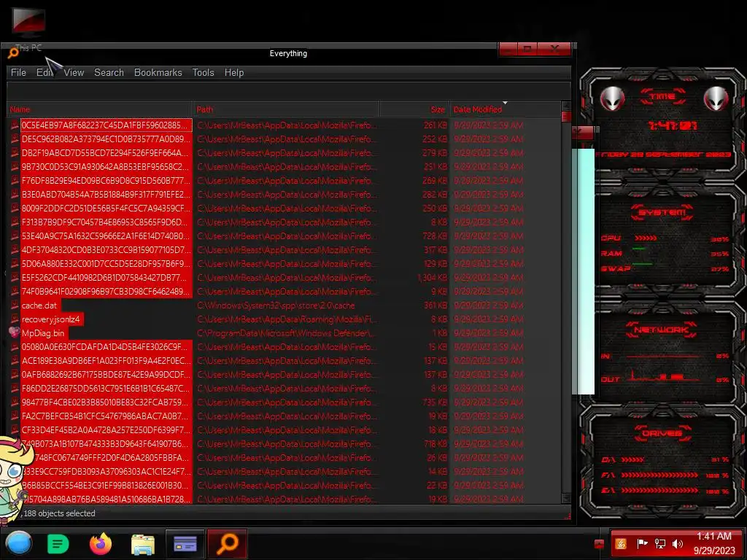Viewport: 747px width, 560px height.
Task: Click into the Everything search box
Action: [x=289, y=90]
